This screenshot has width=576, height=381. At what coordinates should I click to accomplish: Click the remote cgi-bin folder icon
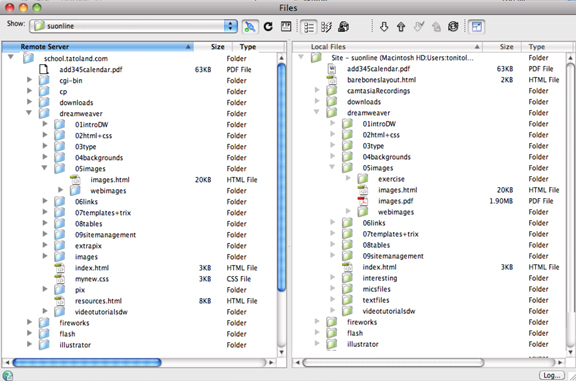pyautogui.click(x=44, y=80)
